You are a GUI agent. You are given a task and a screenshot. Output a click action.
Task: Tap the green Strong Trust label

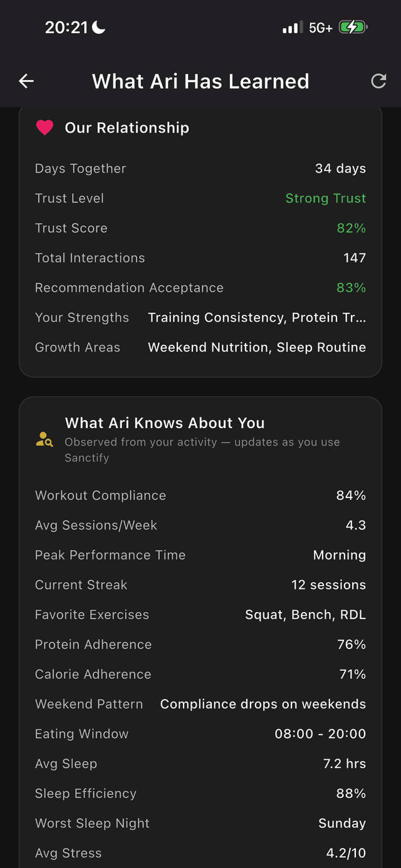point(325,198)
